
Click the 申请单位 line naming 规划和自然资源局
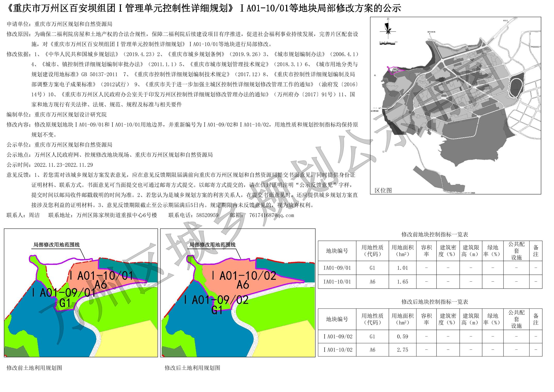tap(59, 24)
